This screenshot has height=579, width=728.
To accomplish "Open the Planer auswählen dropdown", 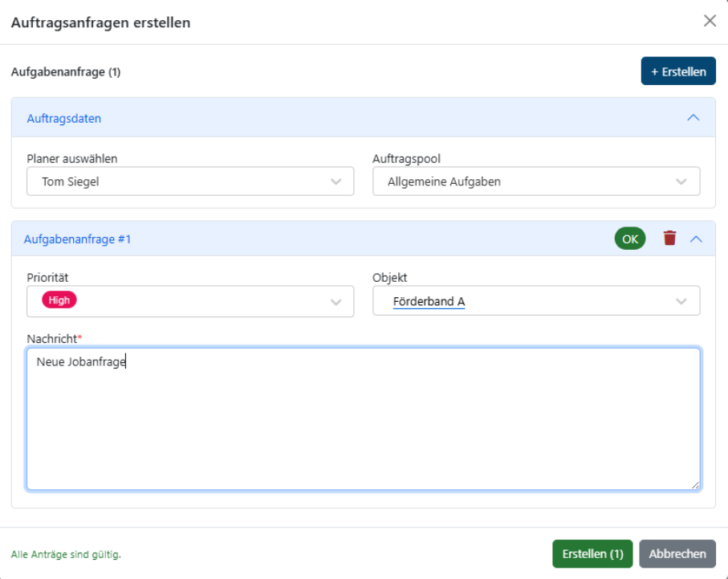I will point(190,181).
